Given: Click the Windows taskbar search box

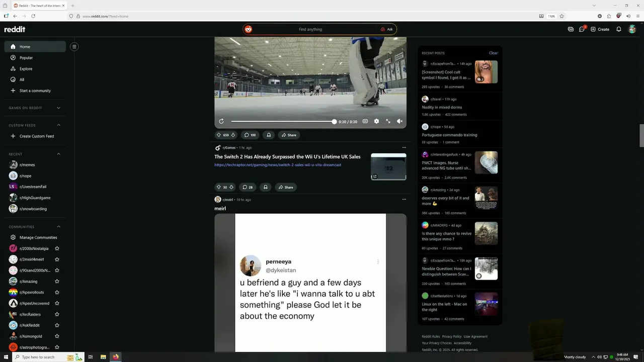Looking at the screenshot, I should click(x=48, y=357).
